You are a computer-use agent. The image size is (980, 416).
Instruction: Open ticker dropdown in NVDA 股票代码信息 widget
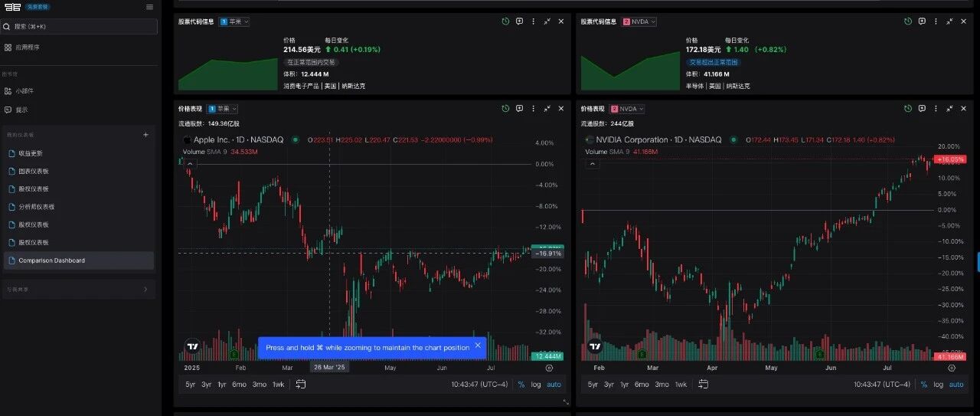coord(639,21)
